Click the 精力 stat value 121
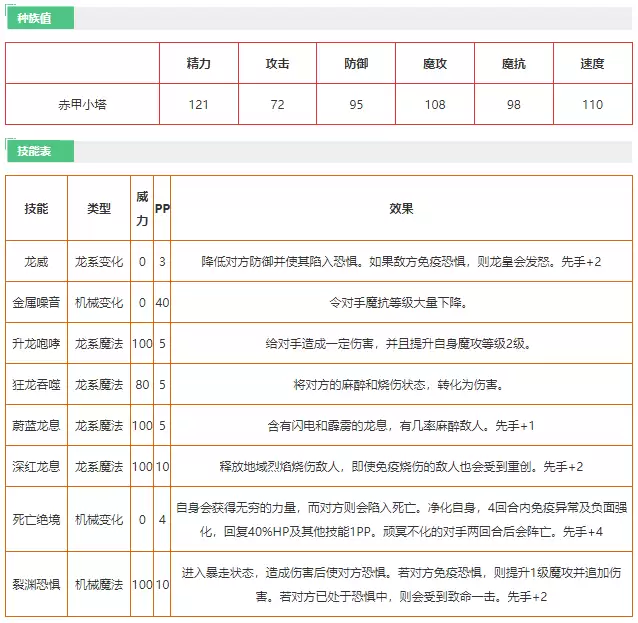Viewport: 638px width, 623px height. click(x=198, y=104)
